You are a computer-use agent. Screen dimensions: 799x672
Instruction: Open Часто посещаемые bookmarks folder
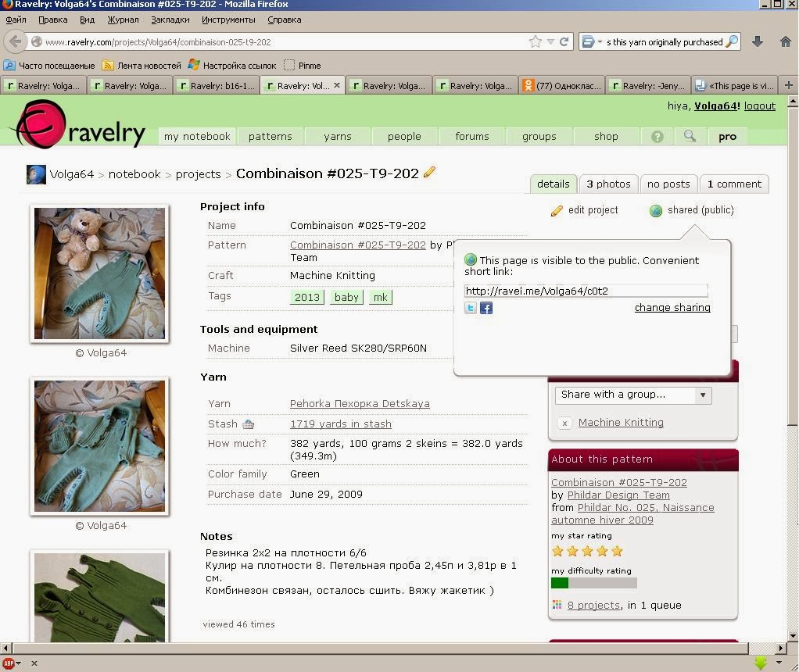click(49, 65)
